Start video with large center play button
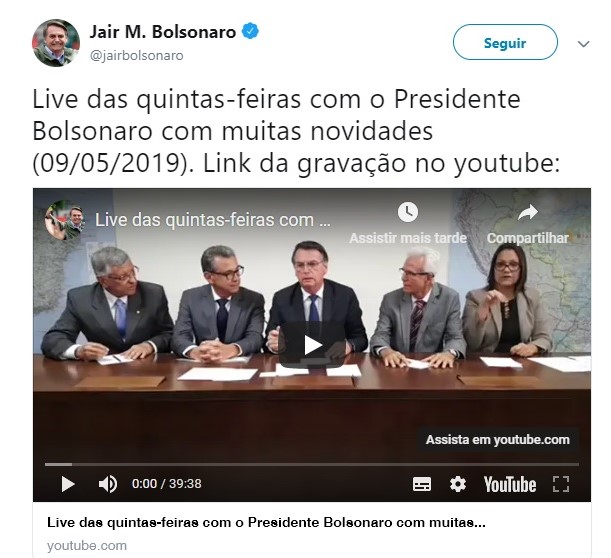The width and height of the screenshot is (611, 558). [312, 344]
